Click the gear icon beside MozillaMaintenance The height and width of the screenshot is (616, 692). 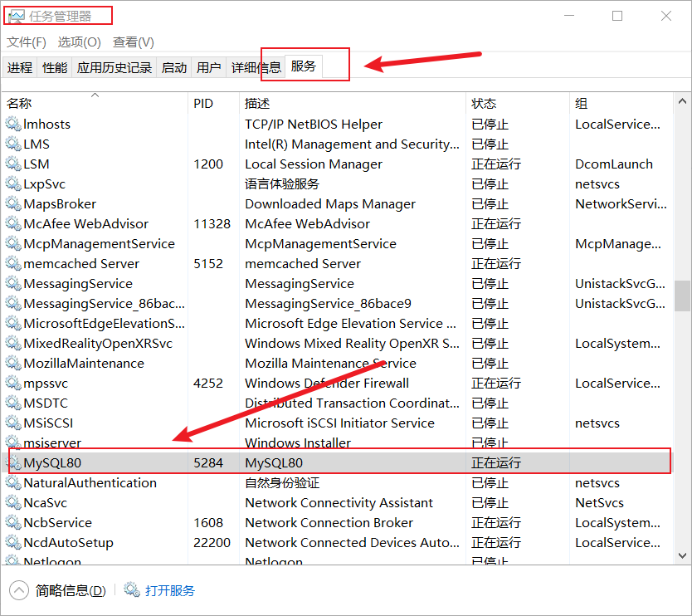point(13,363)
